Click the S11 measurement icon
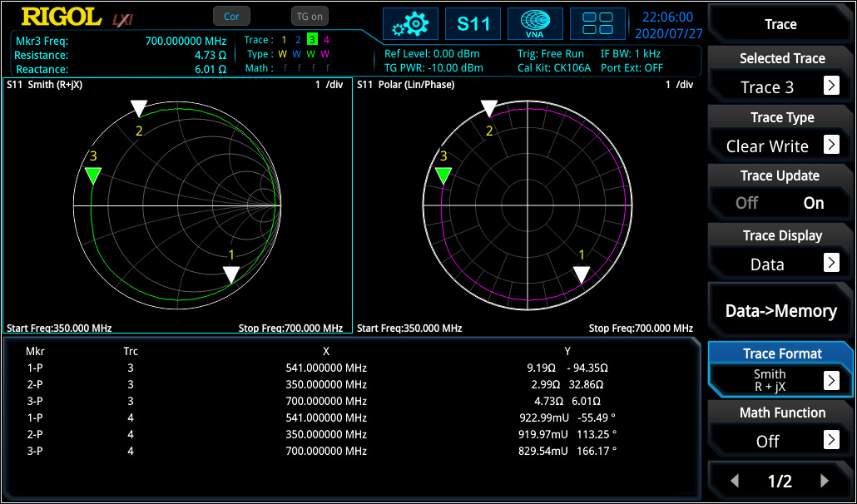857x504 pixels. coord(473,24)
